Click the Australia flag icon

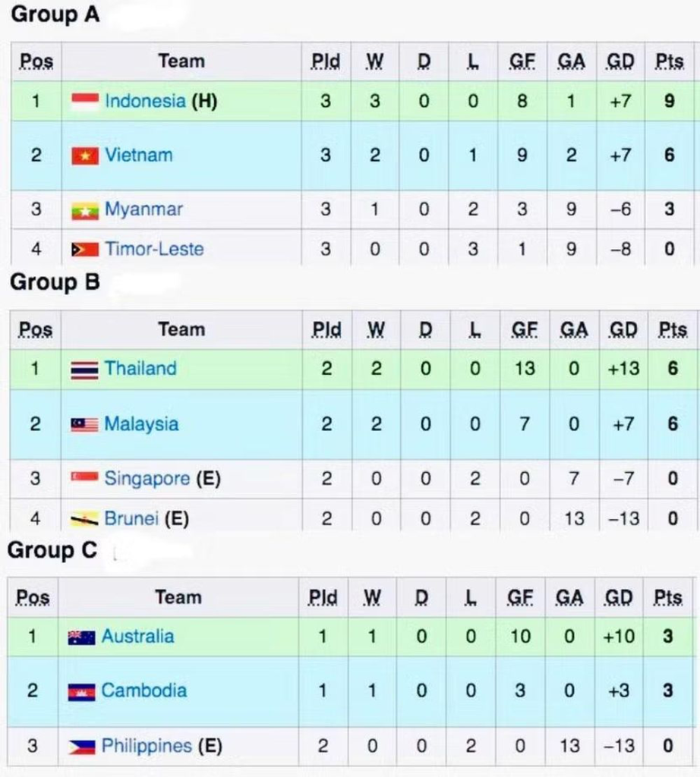[82, 637]
